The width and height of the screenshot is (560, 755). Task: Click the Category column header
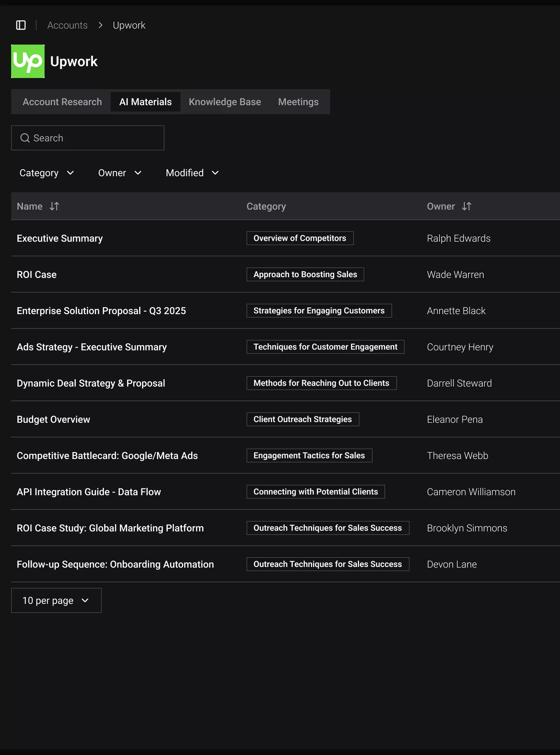pos(266,206)
